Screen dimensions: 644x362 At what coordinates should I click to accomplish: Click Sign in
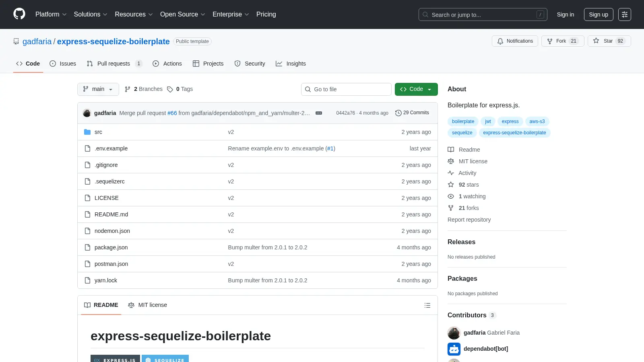point(566,14)
